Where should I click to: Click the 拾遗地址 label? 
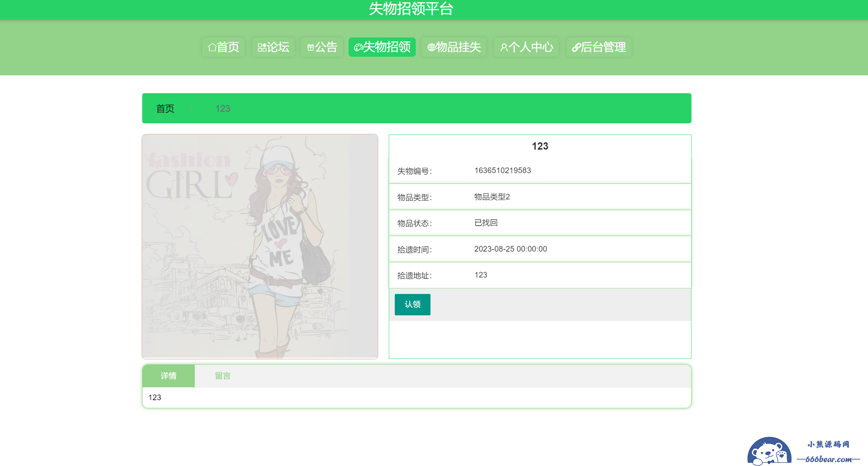point(414,275)
